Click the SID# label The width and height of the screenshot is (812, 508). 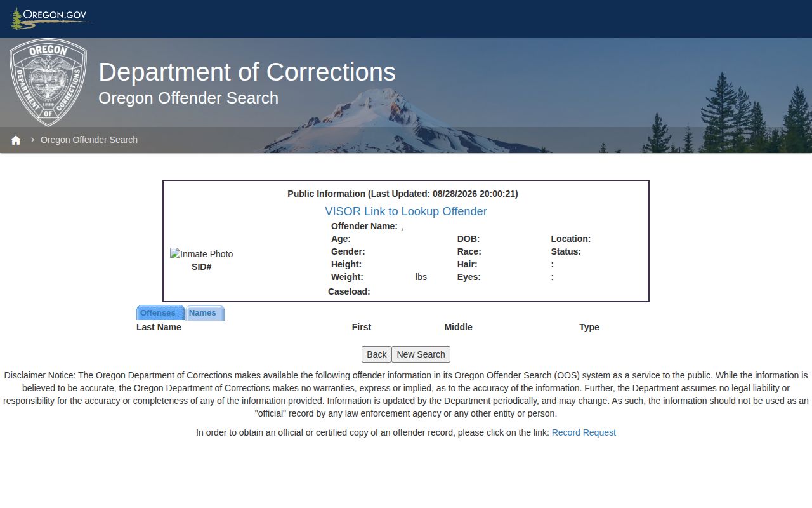pos(201,267)
